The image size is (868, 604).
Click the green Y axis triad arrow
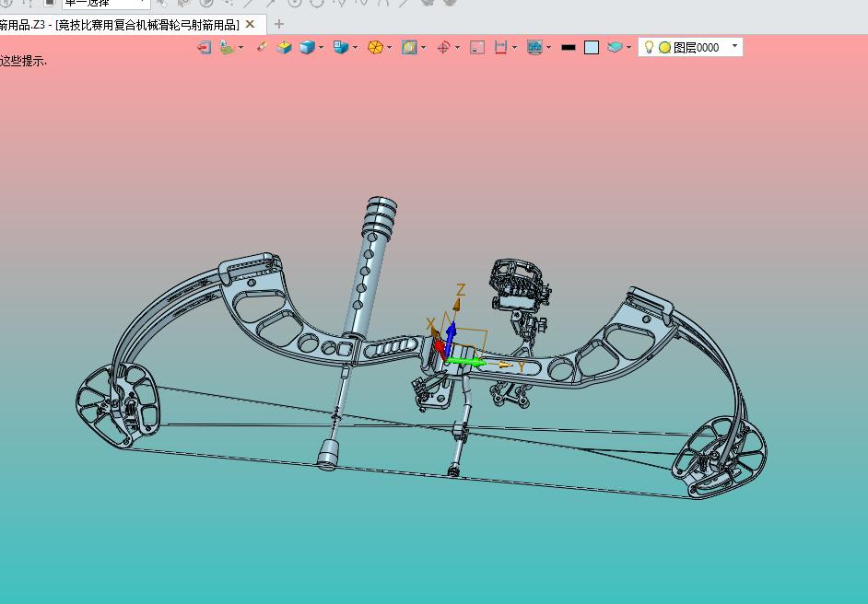point(466,362)
